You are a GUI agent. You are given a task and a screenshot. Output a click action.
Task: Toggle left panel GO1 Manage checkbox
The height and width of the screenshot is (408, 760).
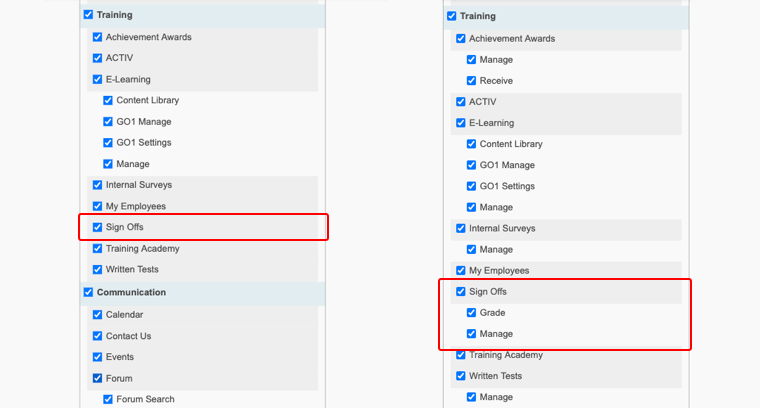point(108,122)
